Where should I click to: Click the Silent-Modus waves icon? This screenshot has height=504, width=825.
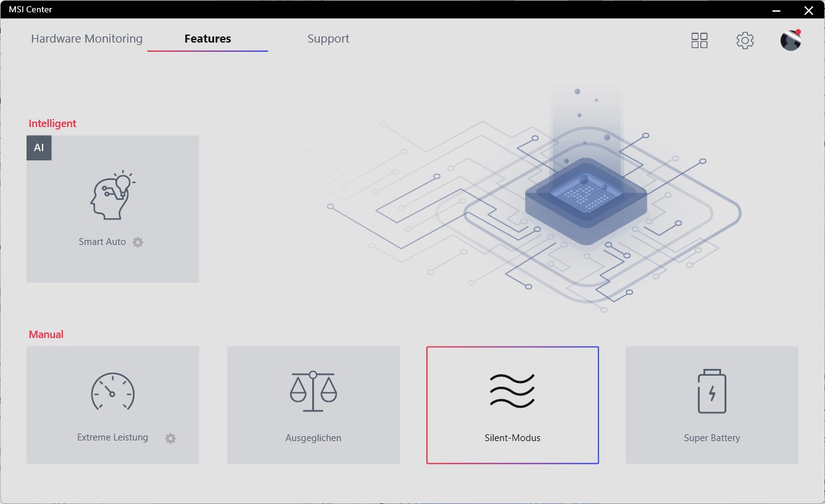512,391
